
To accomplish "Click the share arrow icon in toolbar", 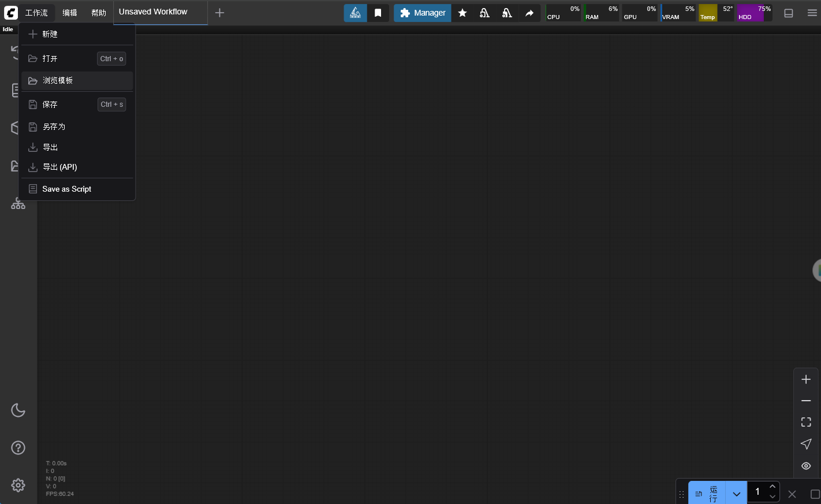I will (529, 13).
